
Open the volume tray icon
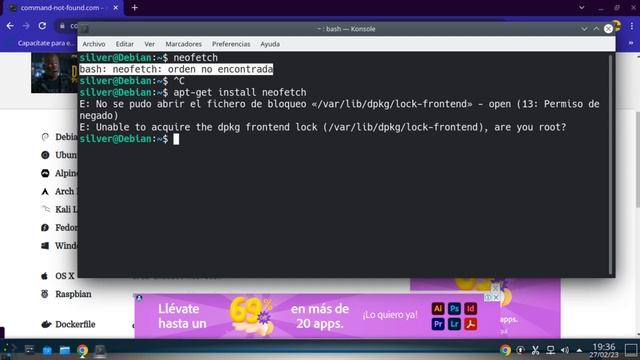(x=565, y=350)
